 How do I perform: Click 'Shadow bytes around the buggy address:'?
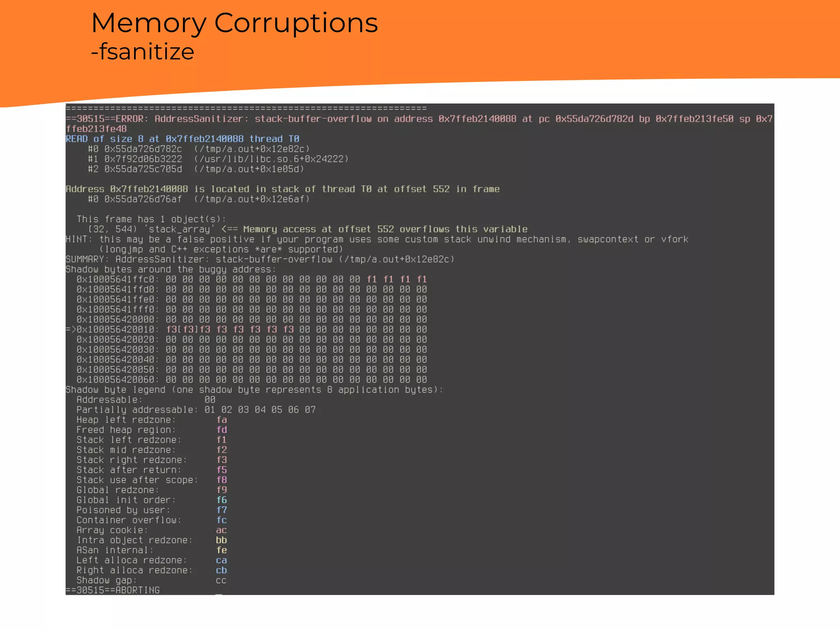[x=171, y=269]
